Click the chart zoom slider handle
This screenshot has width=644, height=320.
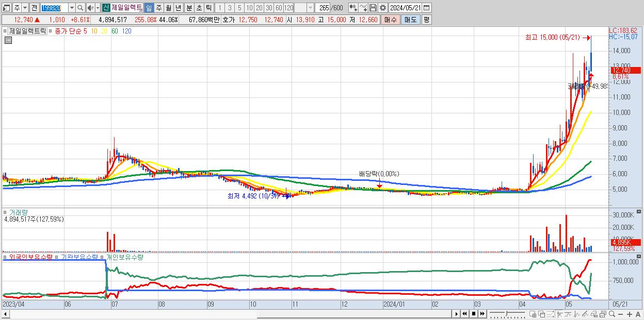[507, 314]
